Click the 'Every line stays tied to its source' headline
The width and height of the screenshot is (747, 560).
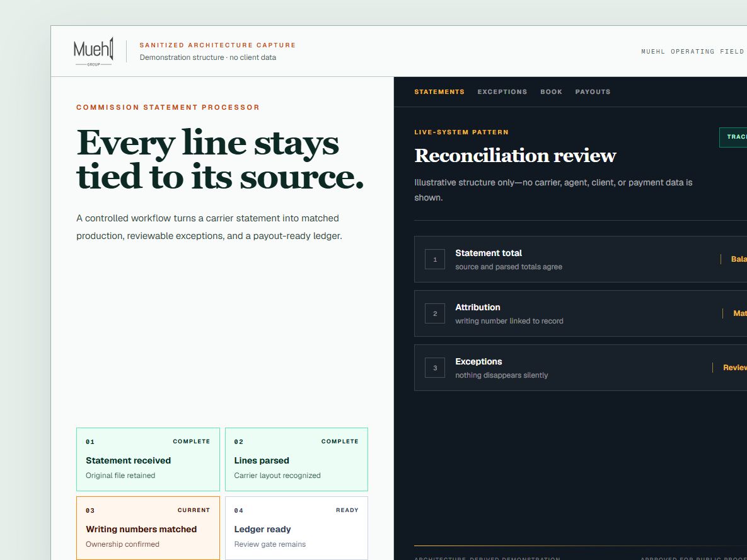click(x=220, y=160)
